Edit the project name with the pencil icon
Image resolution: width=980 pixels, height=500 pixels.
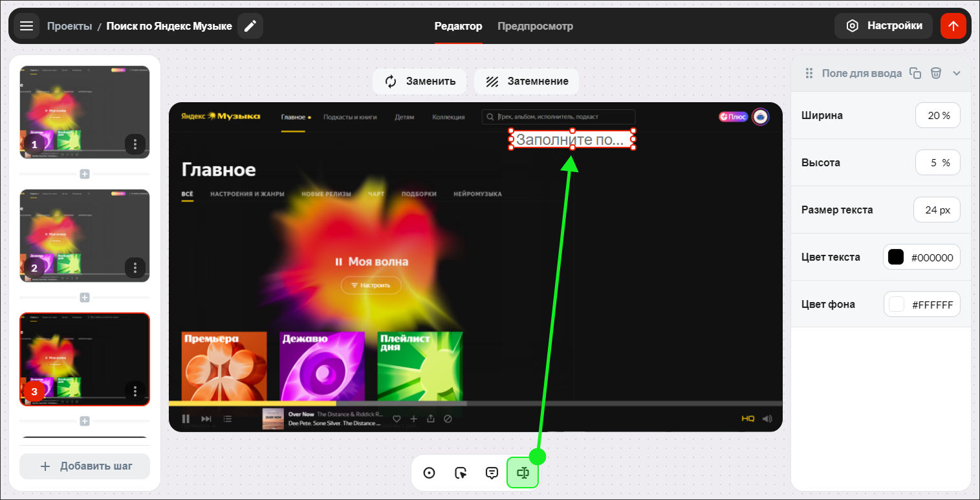coord(250,26)
